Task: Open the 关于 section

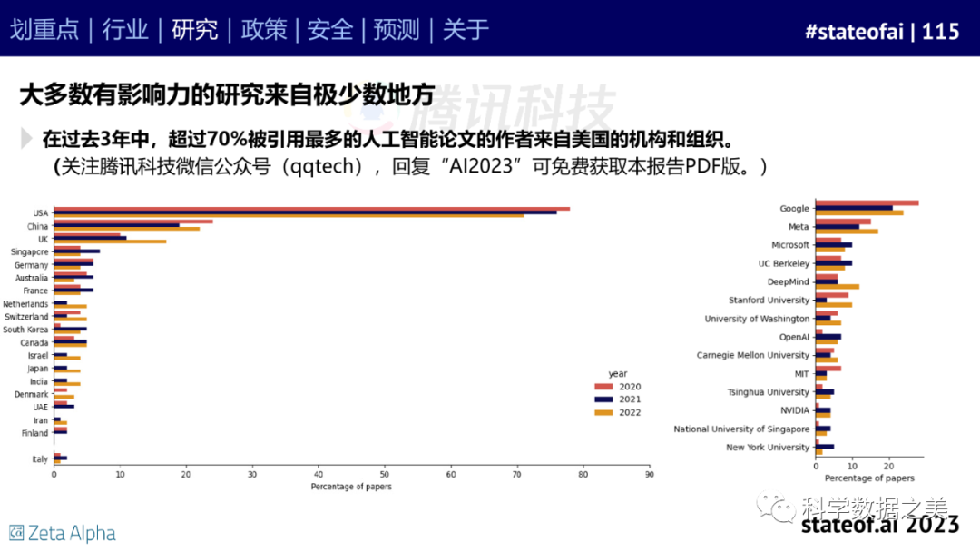Action: (x=465, y=30)
